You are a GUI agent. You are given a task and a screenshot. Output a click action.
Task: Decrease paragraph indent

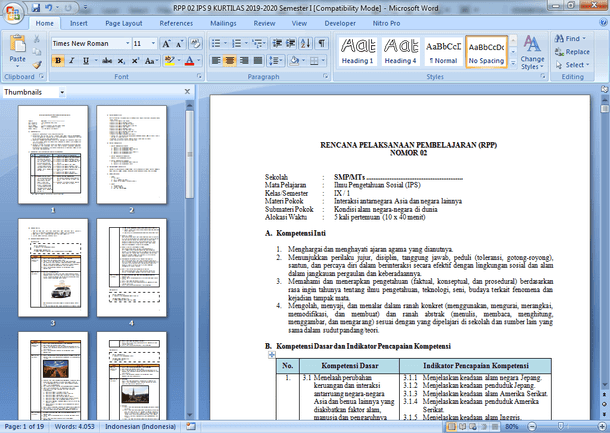277,44
